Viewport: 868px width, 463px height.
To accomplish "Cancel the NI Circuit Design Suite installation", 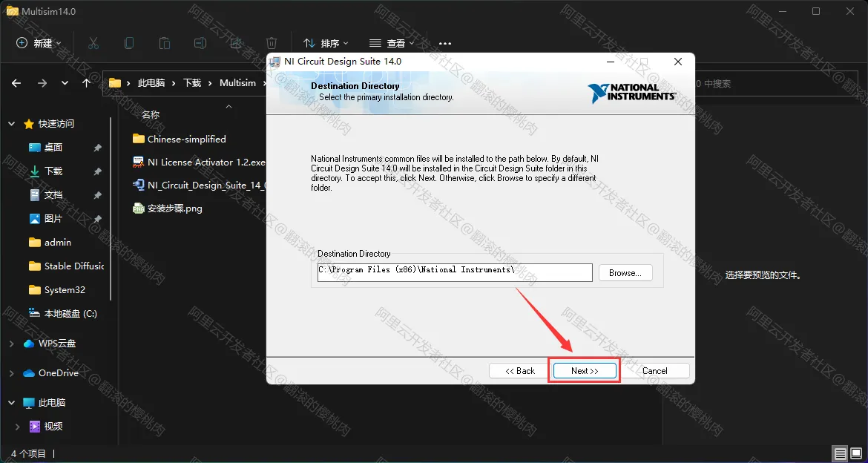I will click(655, 370).
